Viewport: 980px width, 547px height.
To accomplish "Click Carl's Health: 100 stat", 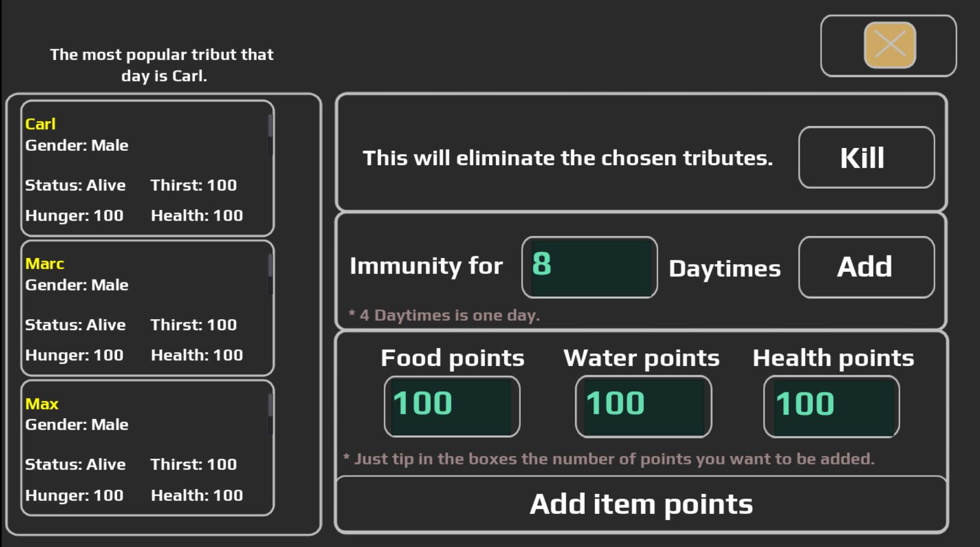I will (197, 216).
